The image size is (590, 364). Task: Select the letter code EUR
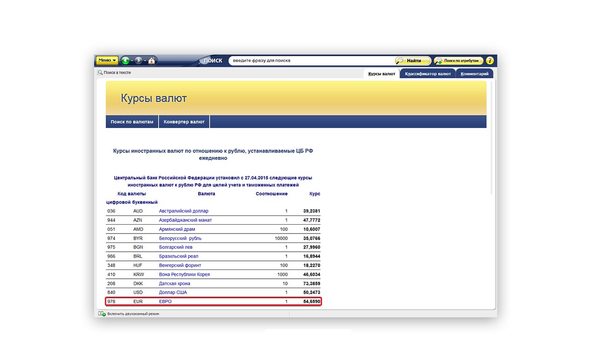[138, 302]
